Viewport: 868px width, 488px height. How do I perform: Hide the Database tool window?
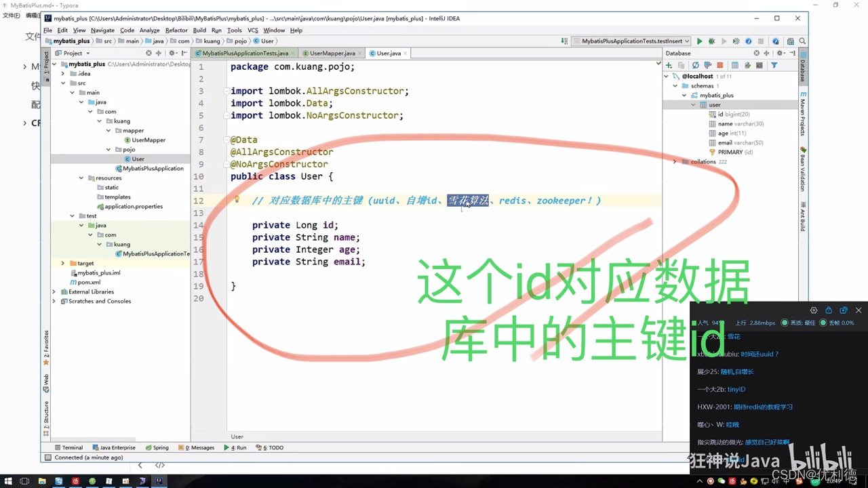[x=791, y=53]
